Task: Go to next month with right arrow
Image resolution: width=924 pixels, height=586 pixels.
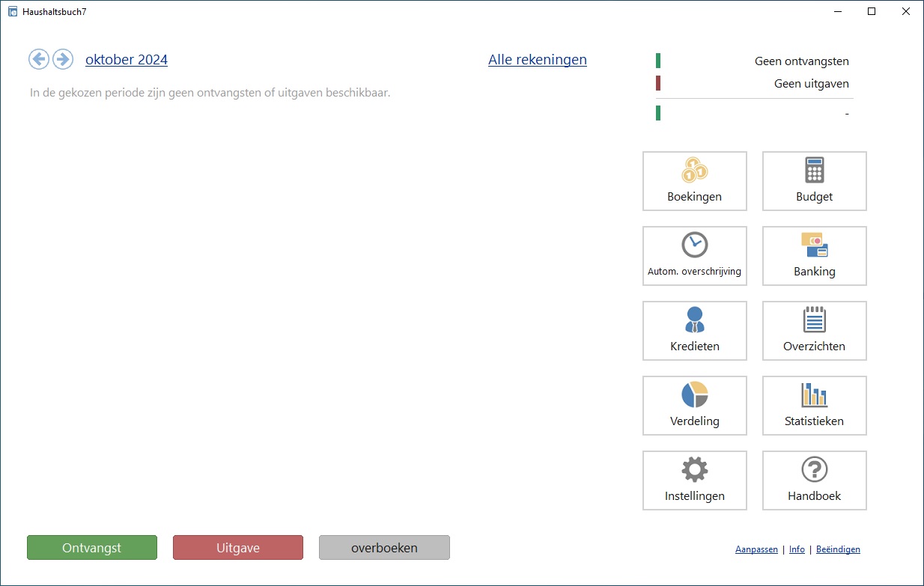Action: 63,59
